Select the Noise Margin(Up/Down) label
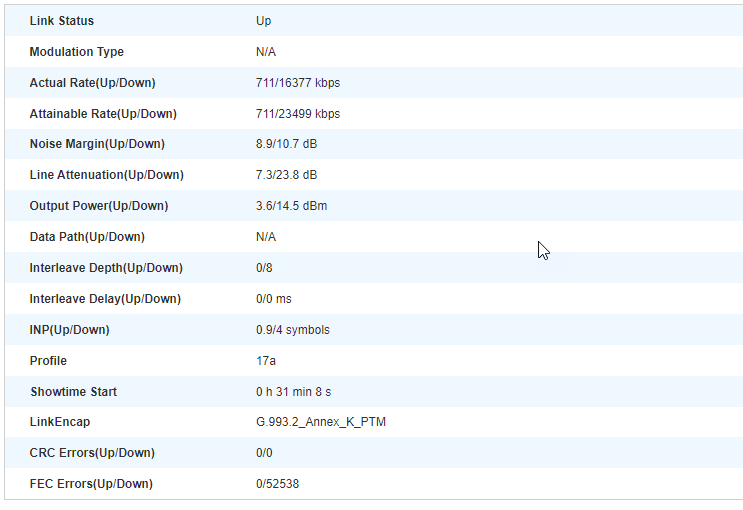This screenshot has height=510, width=743. (97, 144)
